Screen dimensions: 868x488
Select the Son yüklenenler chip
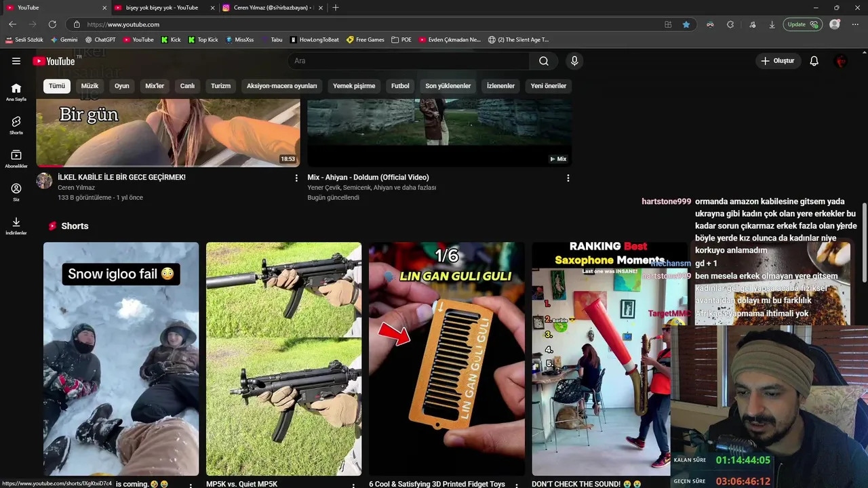pyautogui.click(x=448, y=86)
